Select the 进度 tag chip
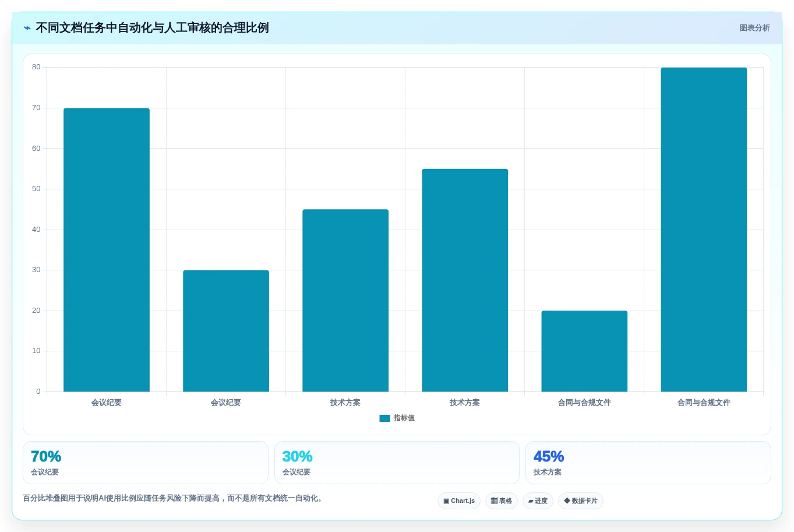The height and width of the screenshot is (532, 794). [538, 501]
